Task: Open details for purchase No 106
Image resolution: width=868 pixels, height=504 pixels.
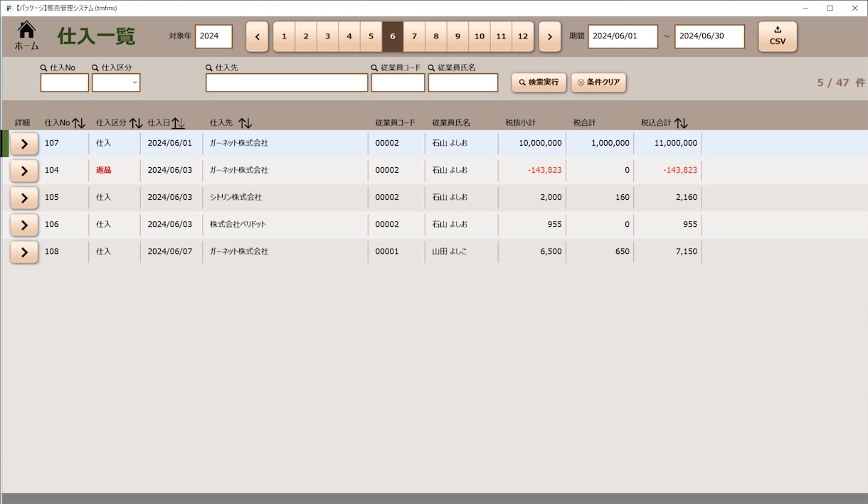Action: click(24, 225)
